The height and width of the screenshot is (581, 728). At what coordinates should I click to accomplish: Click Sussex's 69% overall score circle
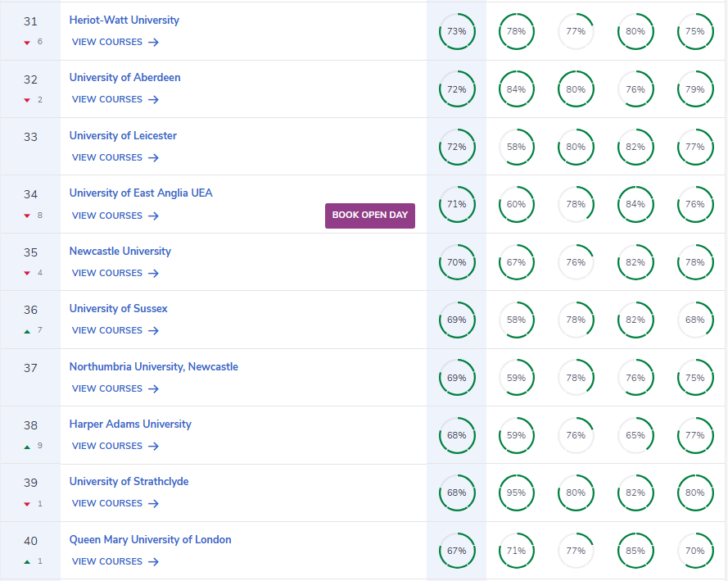[x=457, y=320]
